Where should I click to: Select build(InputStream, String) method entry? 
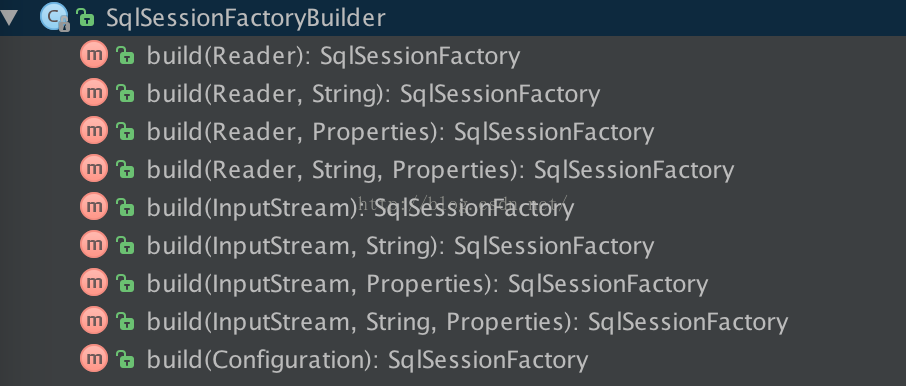[x=400, y=246]
